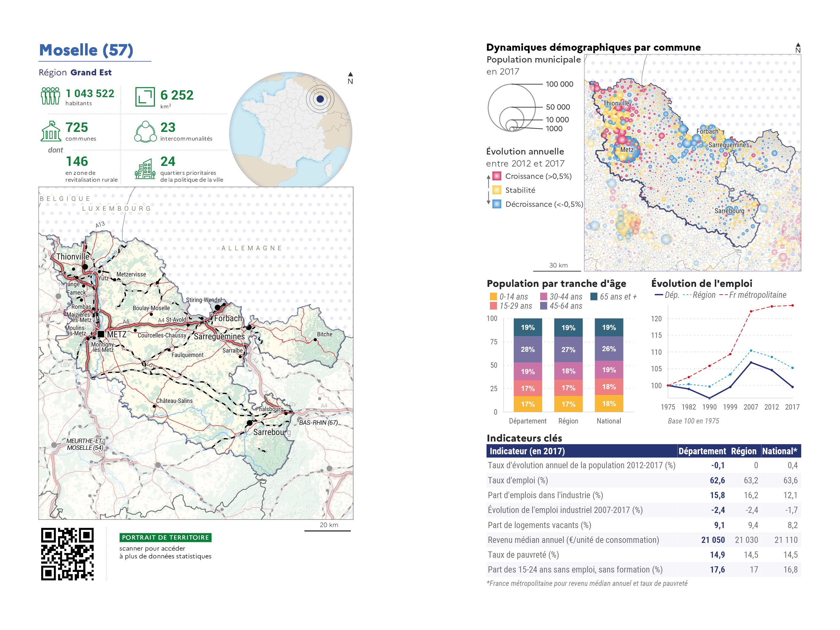840x630 pixels.
Task: Click the north arrow above demographic map
Action: coord(798,47)
